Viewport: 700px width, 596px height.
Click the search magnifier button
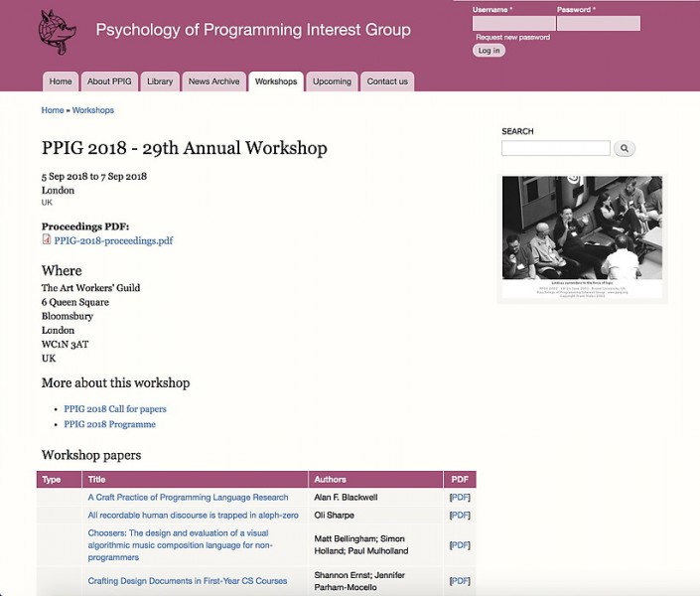tap(625, 149)
